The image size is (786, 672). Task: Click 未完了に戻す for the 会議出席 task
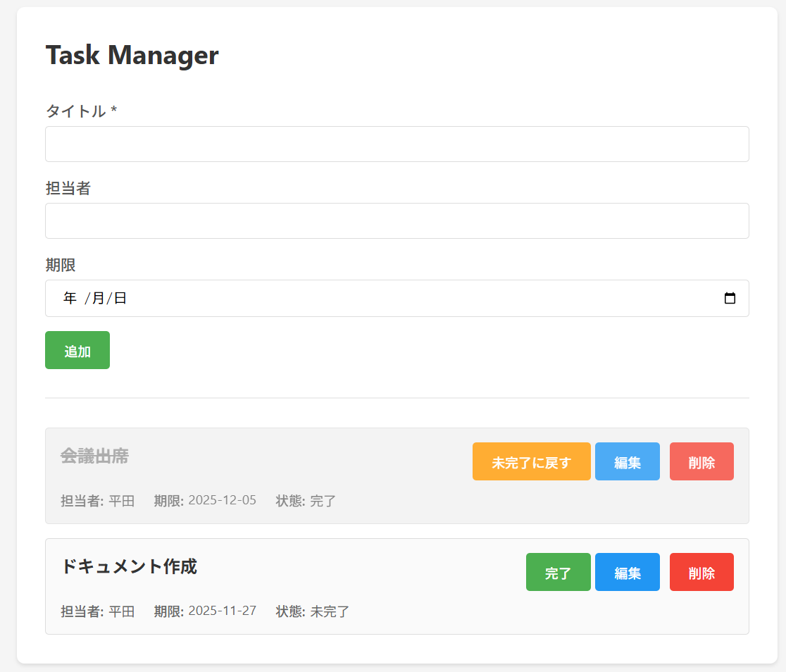click(x=531, y=462)
